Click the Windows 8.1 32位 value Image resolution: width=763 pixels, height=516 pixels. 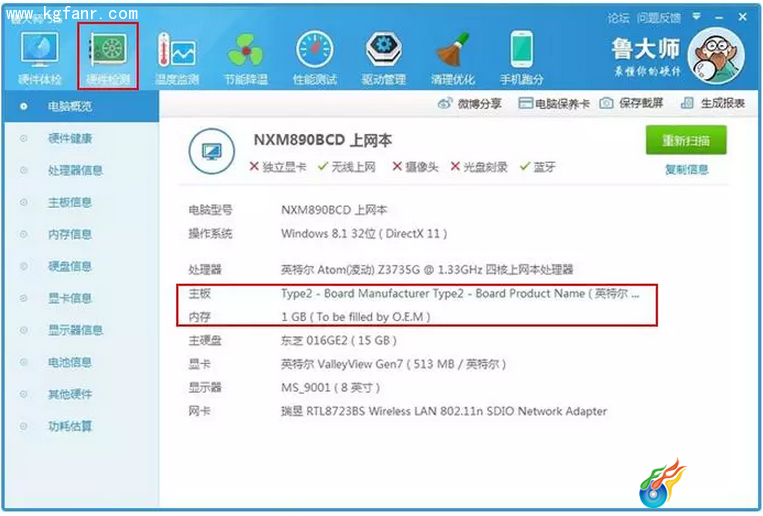tap(364, 234)
